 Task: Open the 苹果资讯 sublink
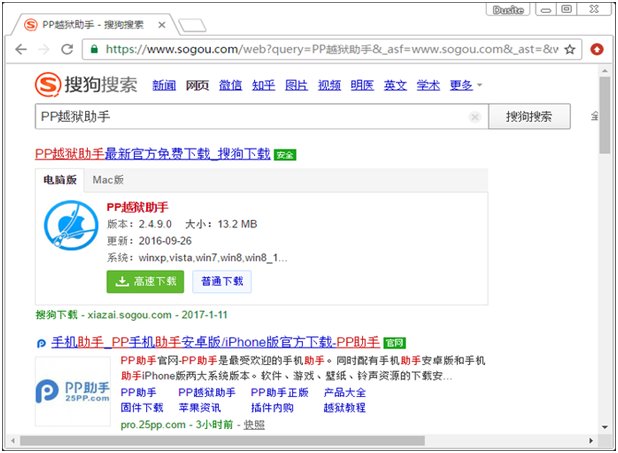[x=200, y=408]
